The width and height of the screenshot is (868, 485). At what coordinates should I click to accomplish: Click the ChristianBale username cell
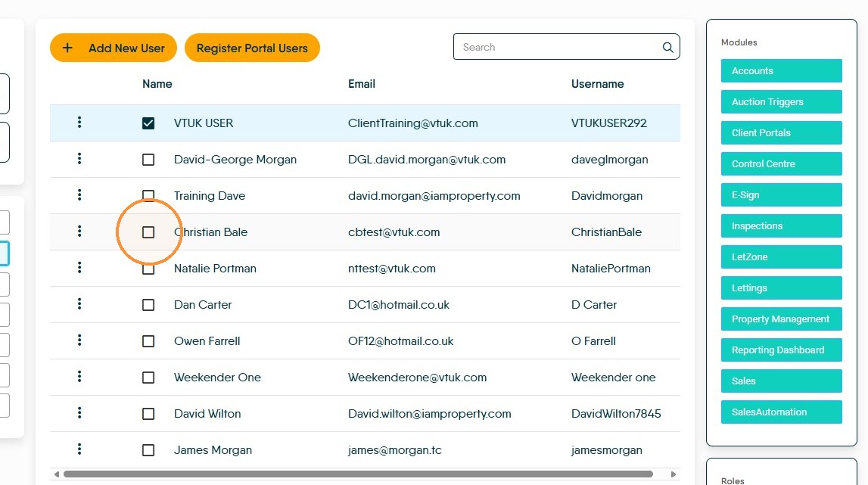click(x=606, y=232)
